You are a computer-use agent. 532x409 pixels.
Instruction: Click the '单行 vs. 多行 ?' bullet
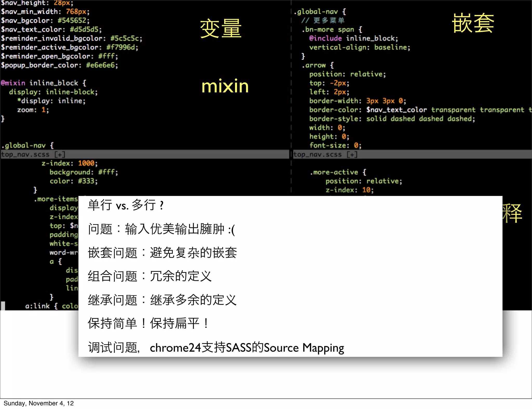[x=126, y=205]
